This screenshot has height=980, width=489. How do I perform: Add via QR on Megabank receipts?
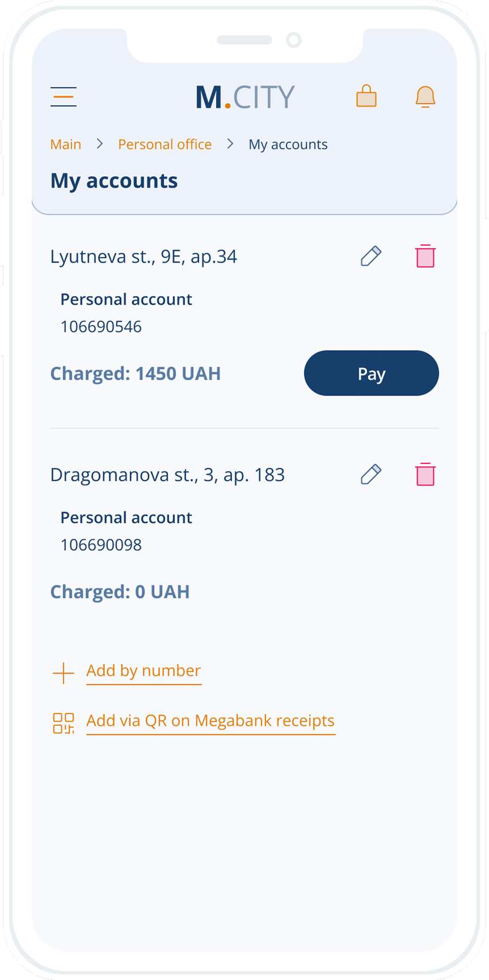(210, 721)
